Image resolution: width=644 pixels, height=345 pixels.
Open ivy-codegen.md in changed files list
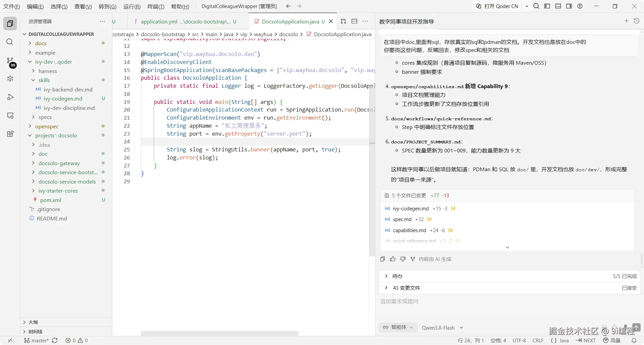click(411, 208)
